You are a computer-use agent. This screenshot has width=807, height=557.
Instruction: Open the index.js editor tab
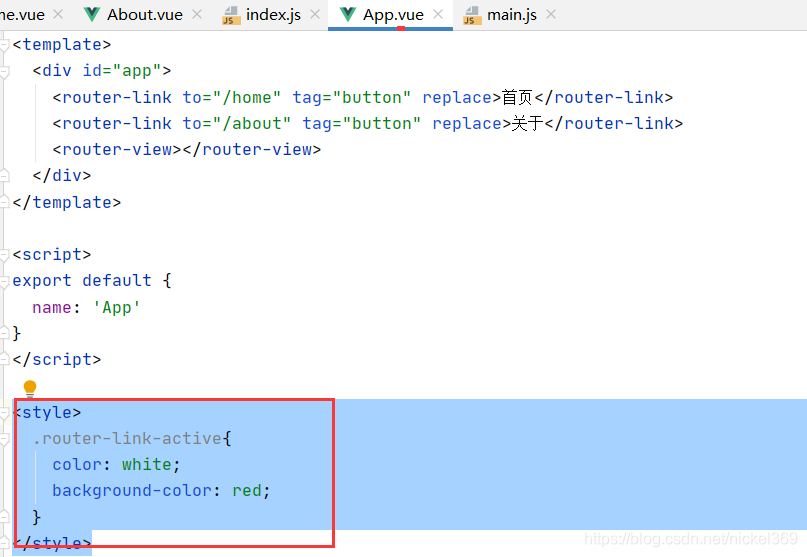pos(273,15)
